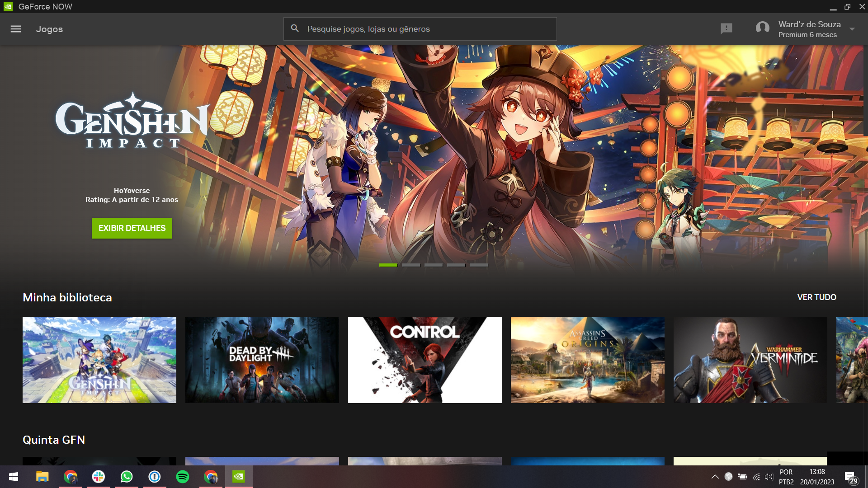Click the battery status tray icon
This screenshot has height=488, width=868.
742,477
